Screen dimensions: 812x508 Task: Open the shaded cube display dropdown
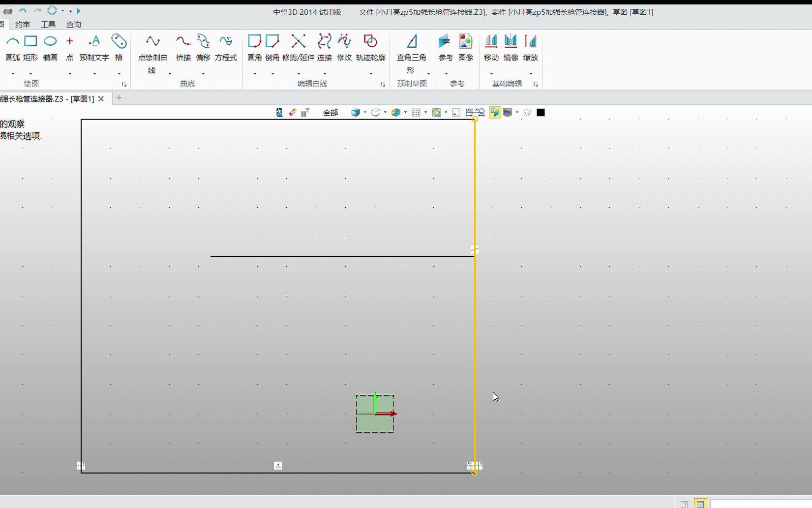tap(365, 112)
